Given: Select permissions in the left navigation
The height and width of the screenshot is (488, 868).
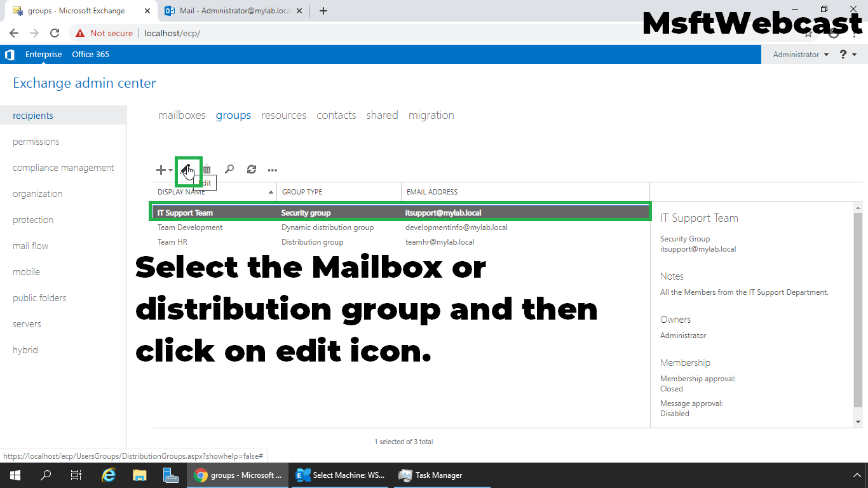Looking at the screenshot, I should coord(36,141).
